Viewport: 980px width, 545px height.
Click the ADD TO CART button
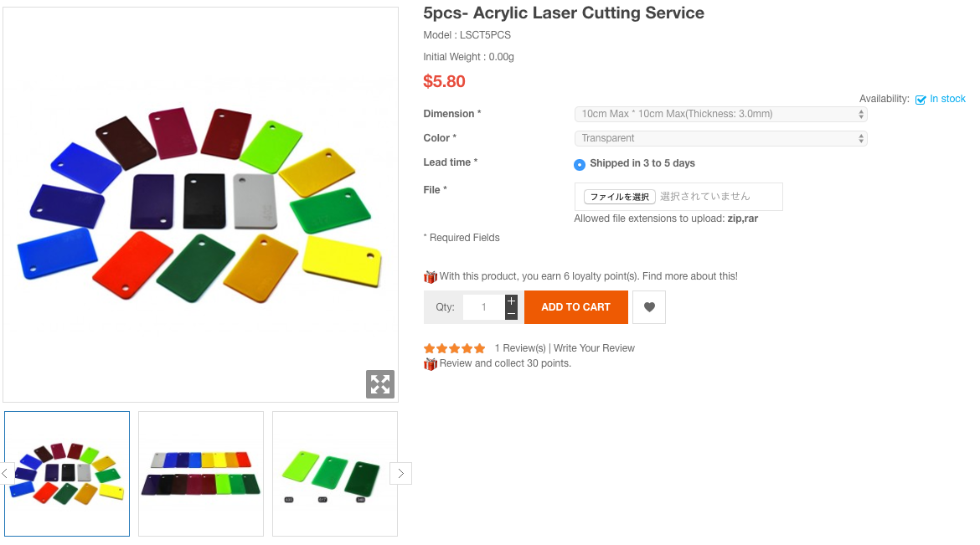[575, 307]
